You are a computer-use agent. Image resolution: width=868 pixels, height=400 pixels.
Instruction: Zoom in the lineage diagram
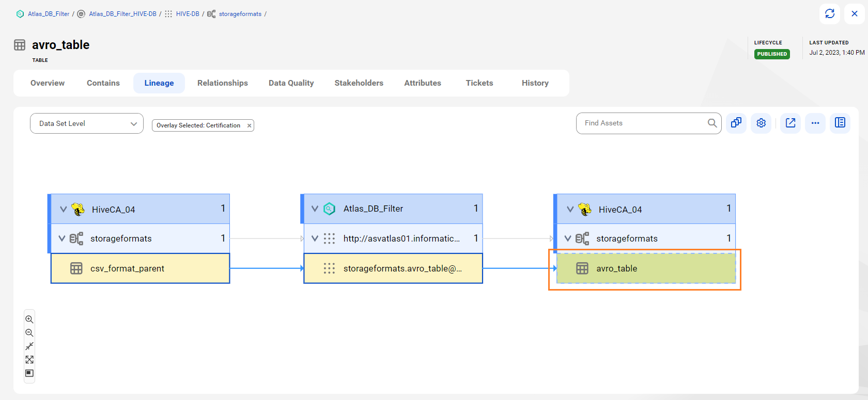pos(29,319)
